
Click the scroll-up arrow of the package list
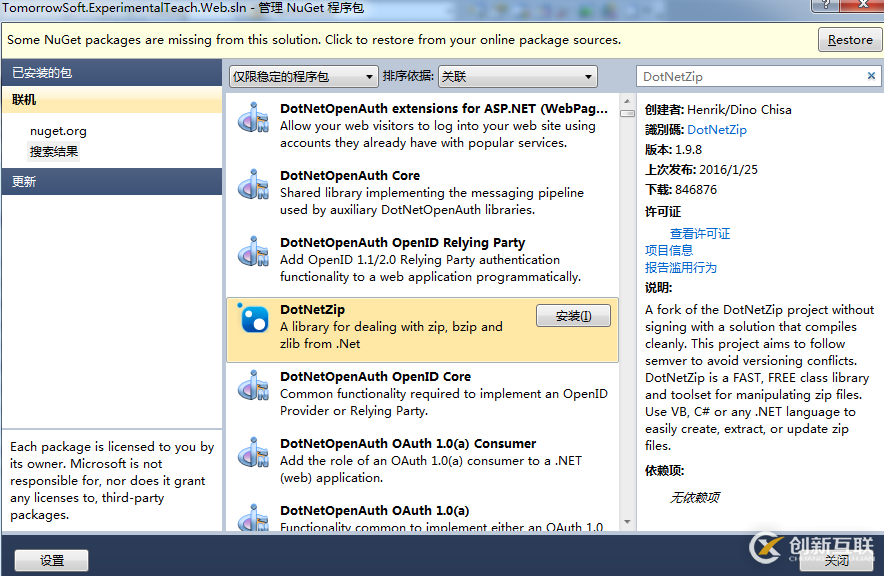pos(627,99)
